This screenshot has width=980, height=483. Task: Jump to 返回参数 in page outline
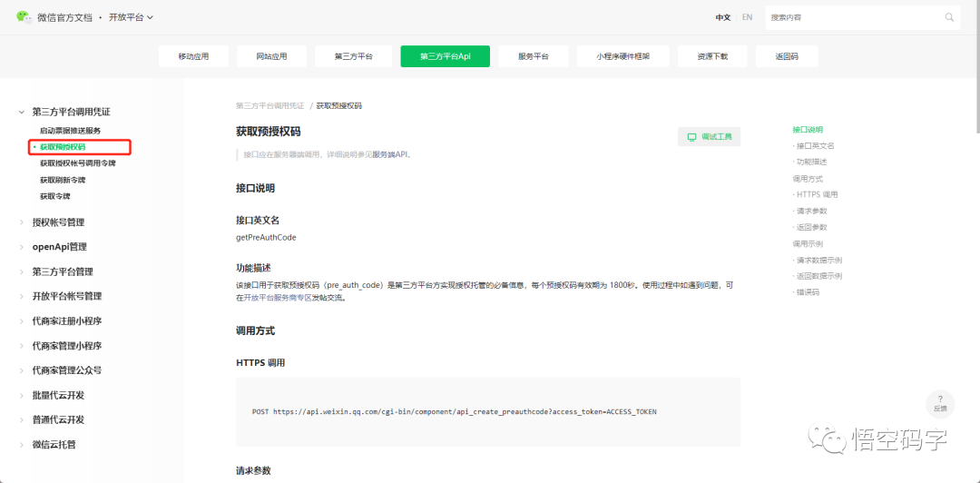click(812, 227)
